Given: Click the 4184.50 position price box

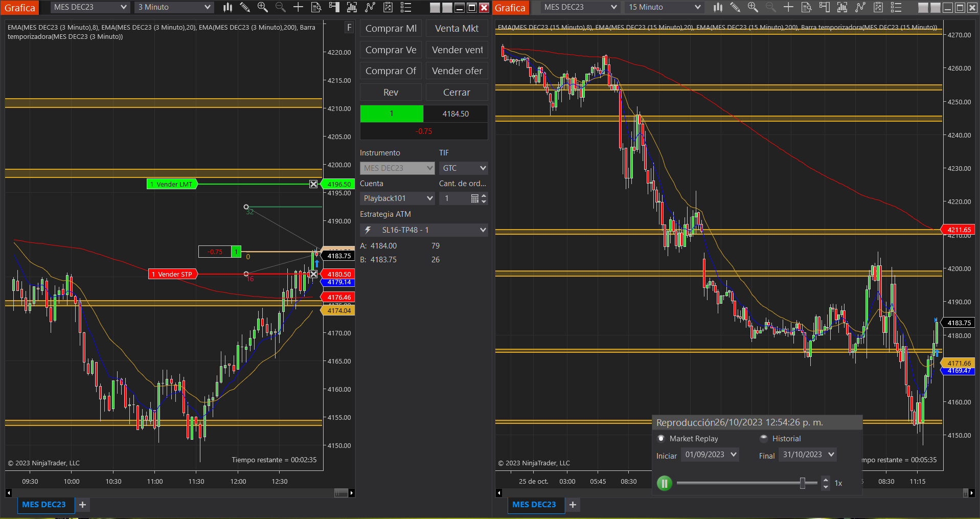Looking at the screenshot, I should pyautogui.click(x=455, y=114).
